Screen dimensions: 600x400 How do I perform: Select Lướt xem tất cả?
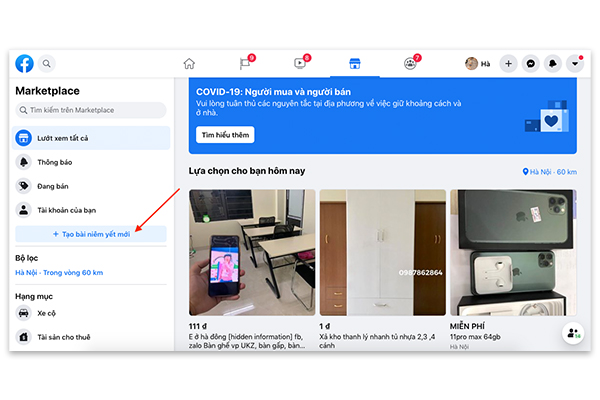(x=91, y=138)
